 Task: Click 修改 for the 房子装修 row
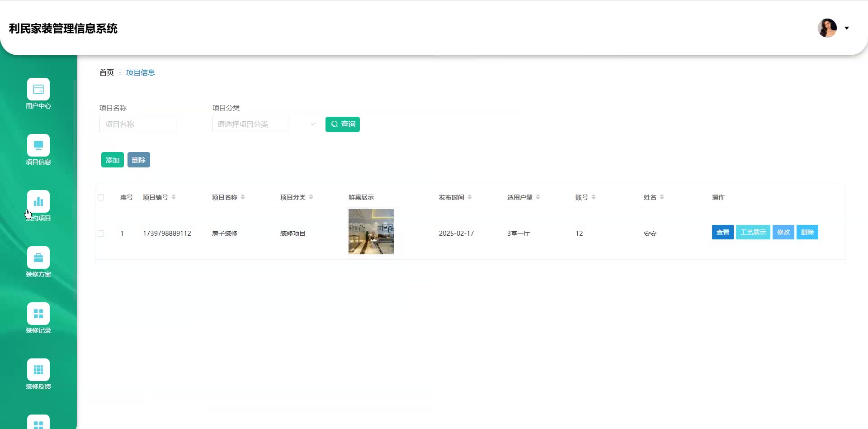[x=783, y=232]
